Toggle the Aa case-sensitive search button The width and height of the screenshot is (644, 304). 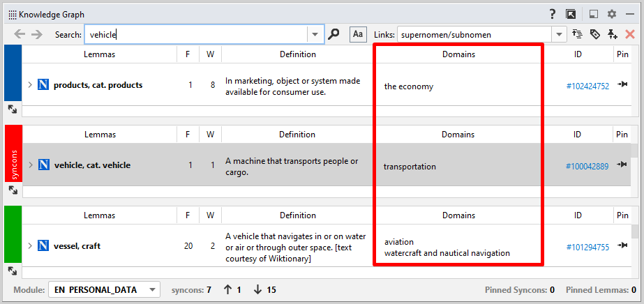(357, 34)
